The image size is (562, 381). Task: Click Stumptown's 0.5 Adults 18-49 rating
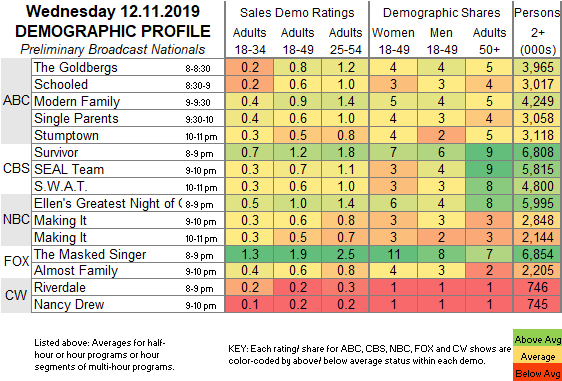point(297,135)
